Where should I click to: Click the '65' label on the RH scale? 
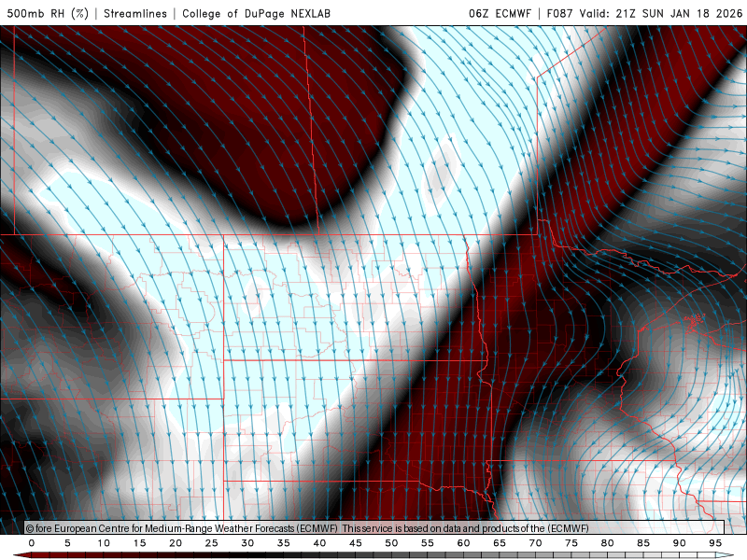click(500, 543)
